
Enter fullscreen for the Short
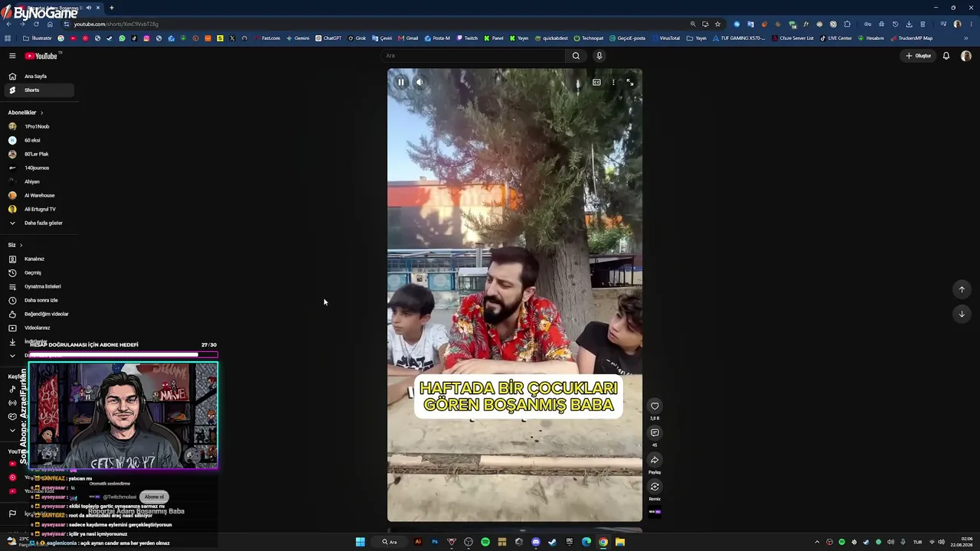coord(630,82)
